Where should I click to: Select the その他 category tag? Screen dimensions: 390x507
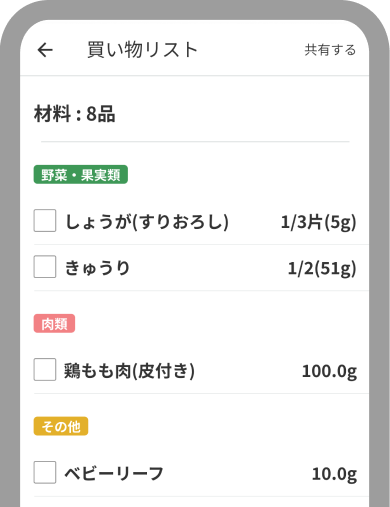click(61, 426)
